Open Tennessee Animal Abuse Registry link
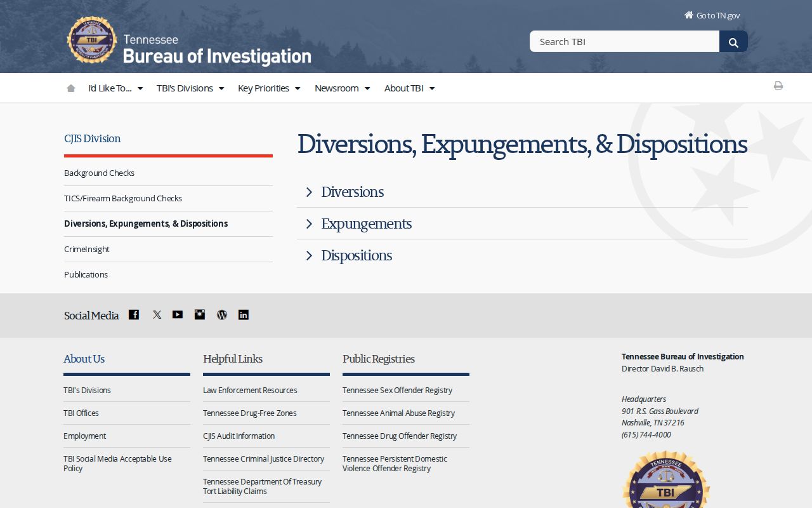Image resolution: width=812 pixels, height=508 pixels. coord(398,413)
